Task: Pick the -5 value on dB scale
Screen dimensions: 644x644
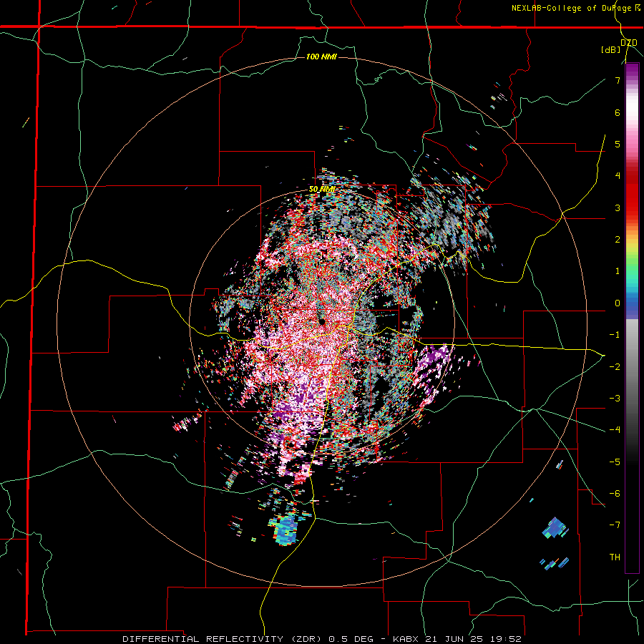Action: (x=615, y=462)
